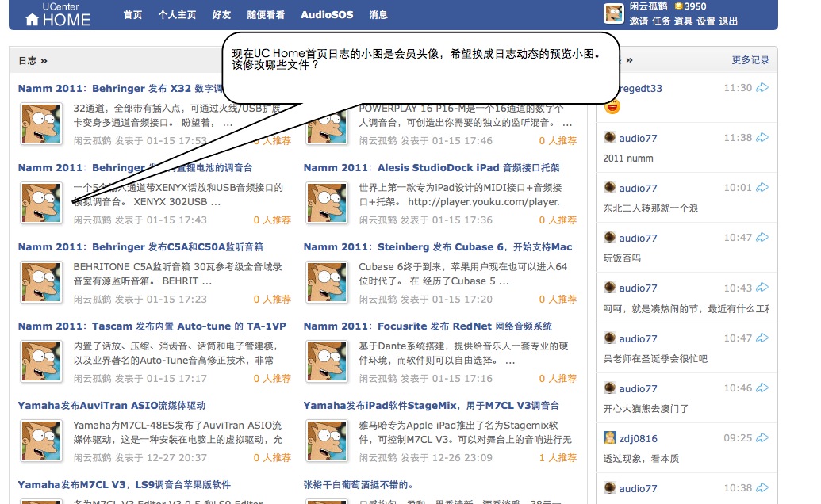Screen dimensions: 821x504
Task: Open audio77 user above '2011 numm'
Action: [638, 138]
